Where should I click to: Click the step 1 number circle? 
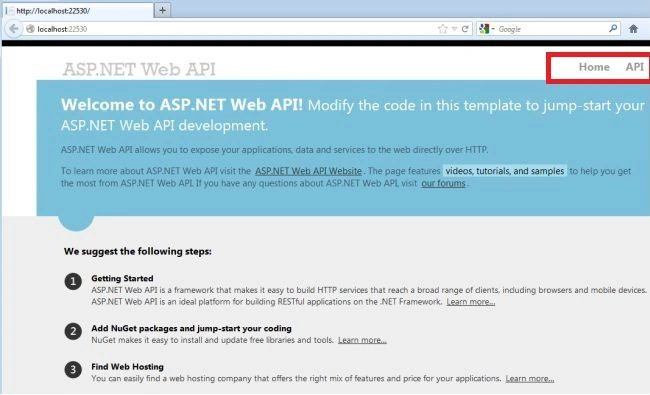click(x=73, y=281)
